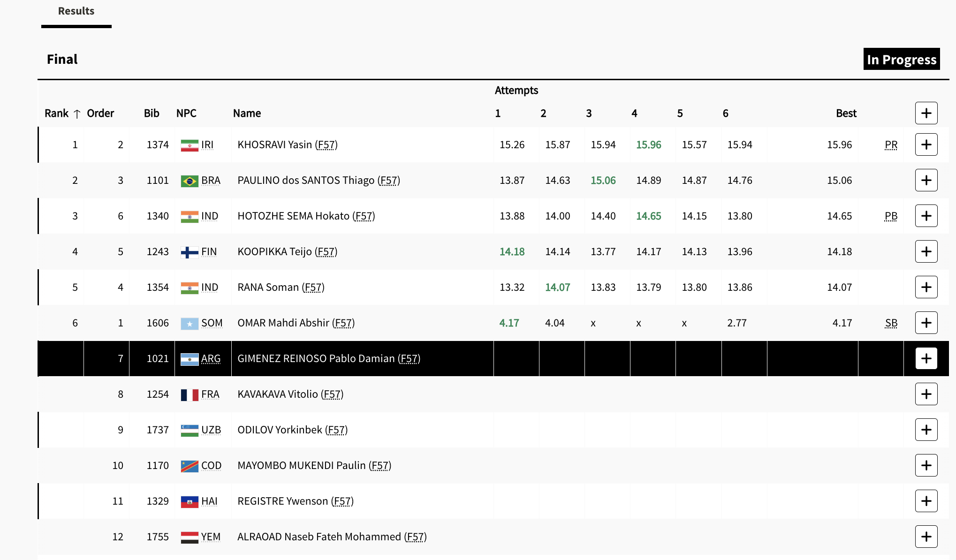Click the SOM country code link
The width and height of the screenshot is (956, 560).
[x=212, y=323]
